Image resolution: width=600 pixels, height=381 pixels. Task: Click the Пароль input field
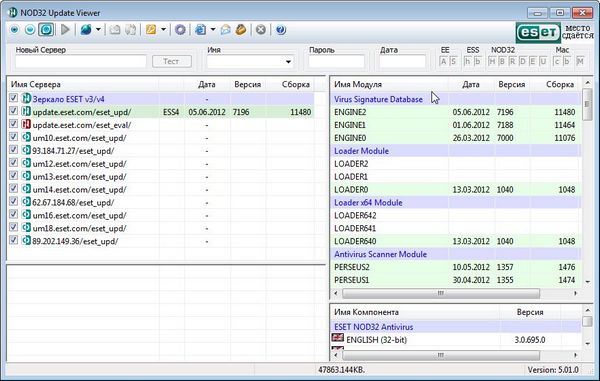336,62
